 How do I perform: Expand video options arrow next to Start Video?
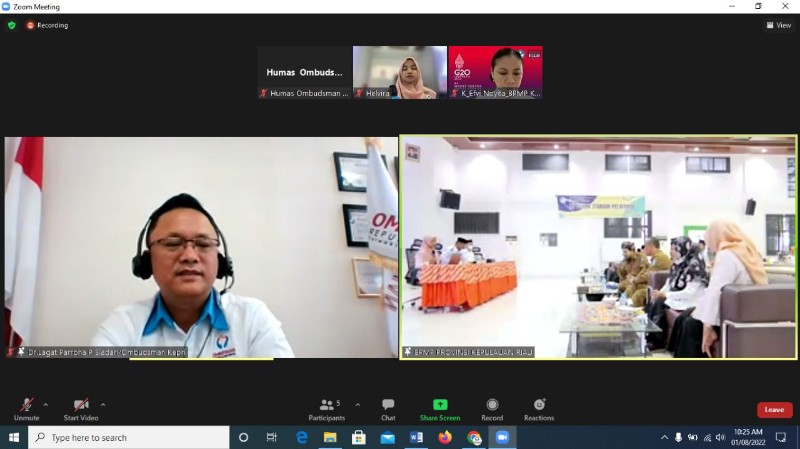coord(103,405)
